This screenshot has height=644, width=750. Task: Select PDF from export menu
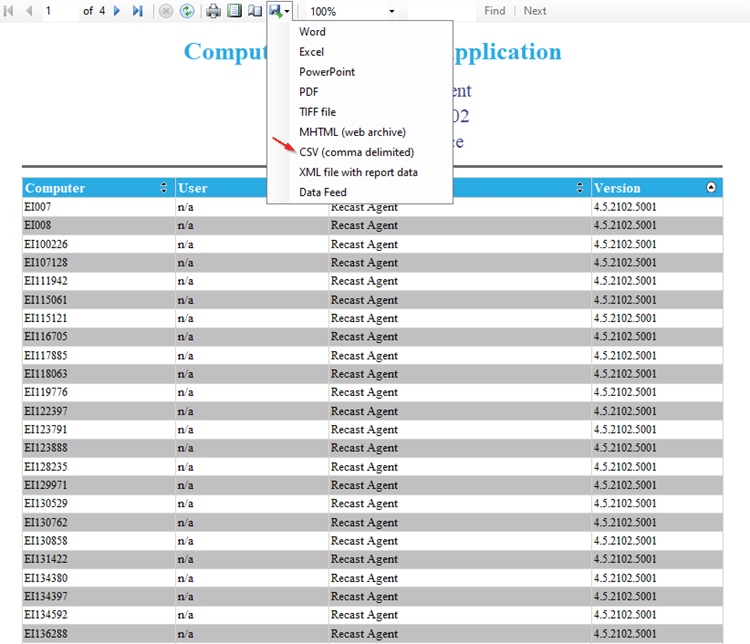(x=309, y=92)
